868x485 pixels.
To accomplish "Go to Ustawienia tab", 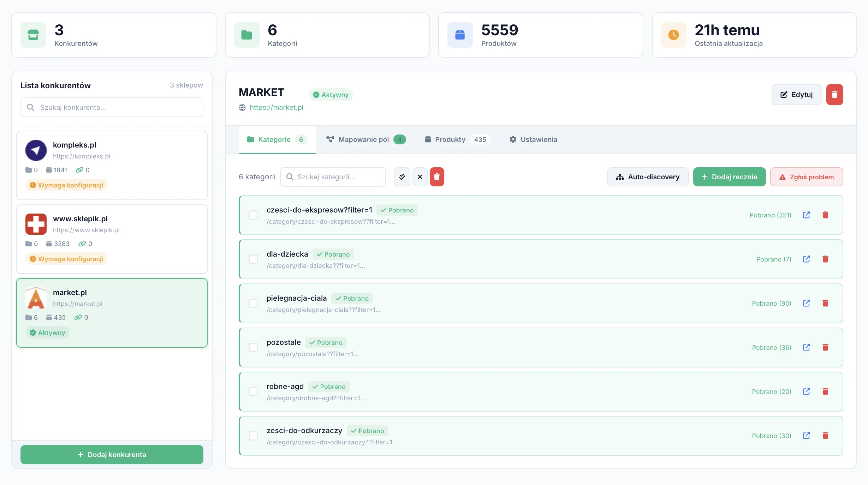I will [533, 139].
